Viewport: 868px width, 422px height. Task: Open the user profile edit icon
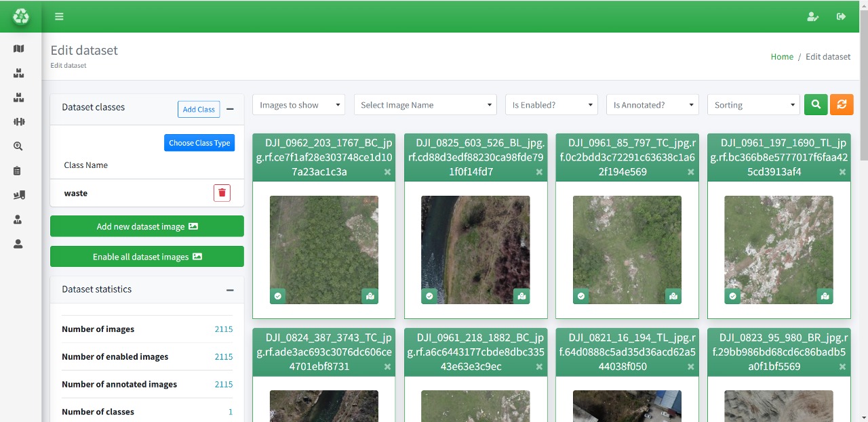pyautogui.click(x=812, y=16)
